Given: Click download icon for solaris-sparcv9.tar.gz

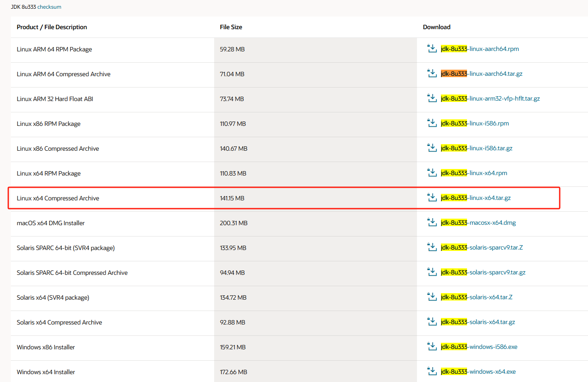Looking at the screenshot, I should 432,272.
